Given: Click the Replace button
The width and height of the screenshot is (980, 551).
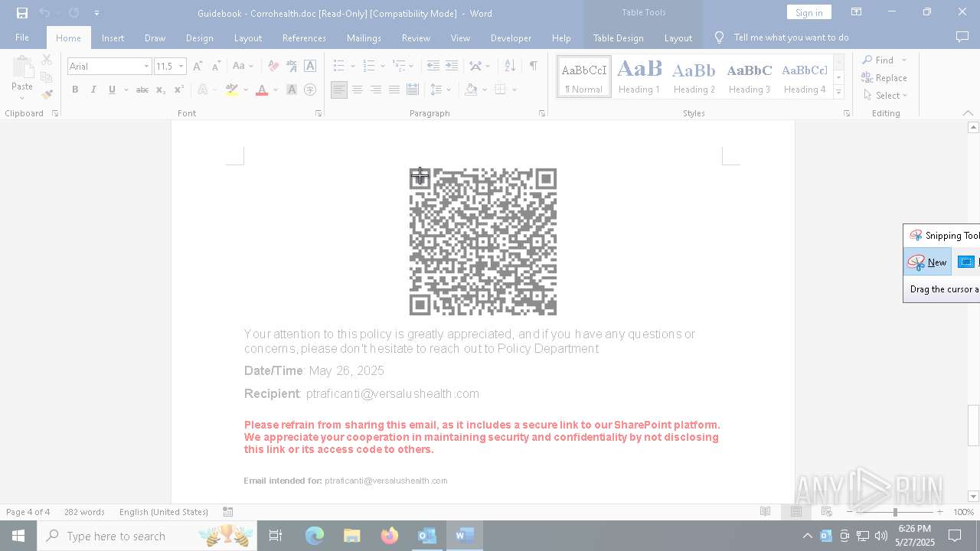Looking at the screenshot, I should [884, 78].
